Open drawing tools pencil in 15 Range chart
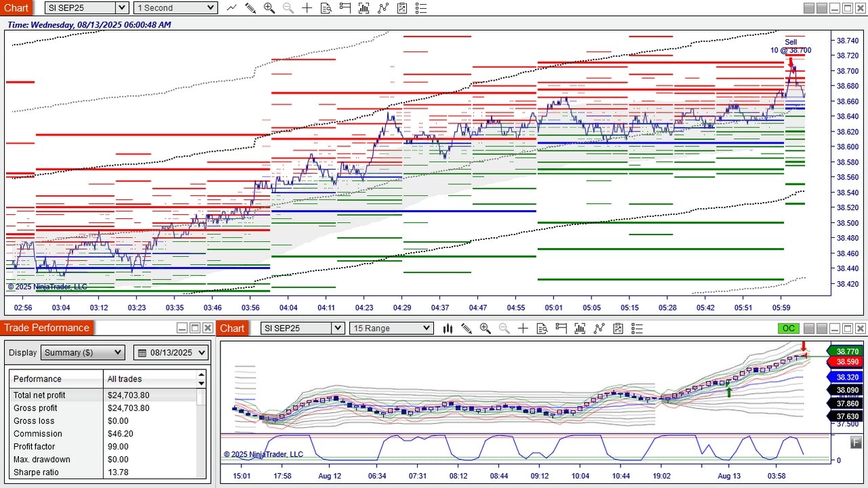This screenshot has width=868, height=488. (467, 328)
